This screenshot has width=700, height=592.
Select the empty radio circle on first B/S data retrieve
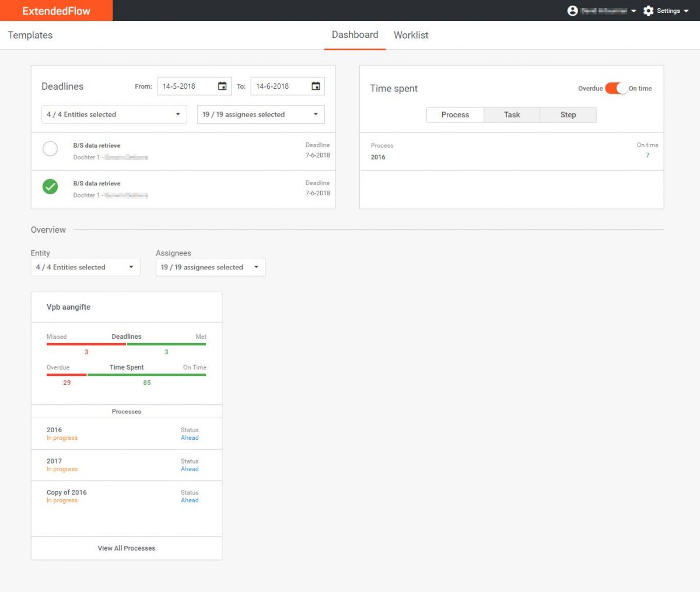50,149
